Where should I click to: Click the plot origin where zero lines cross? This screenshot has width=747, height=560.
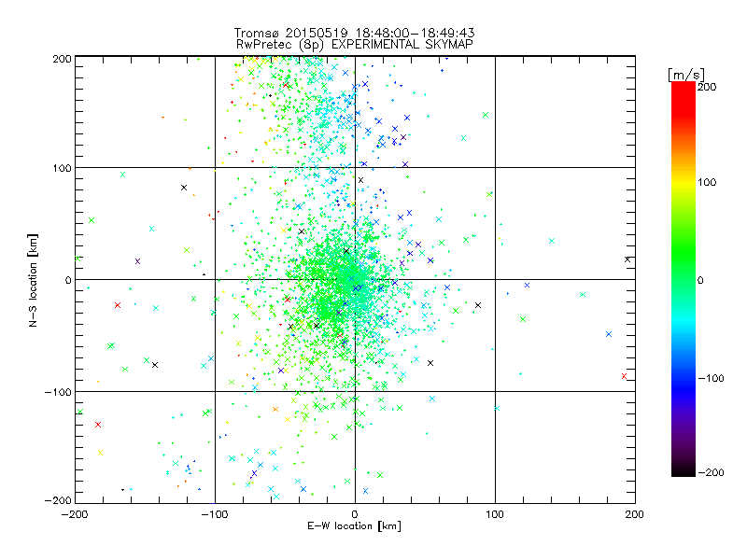click(355, 279)
